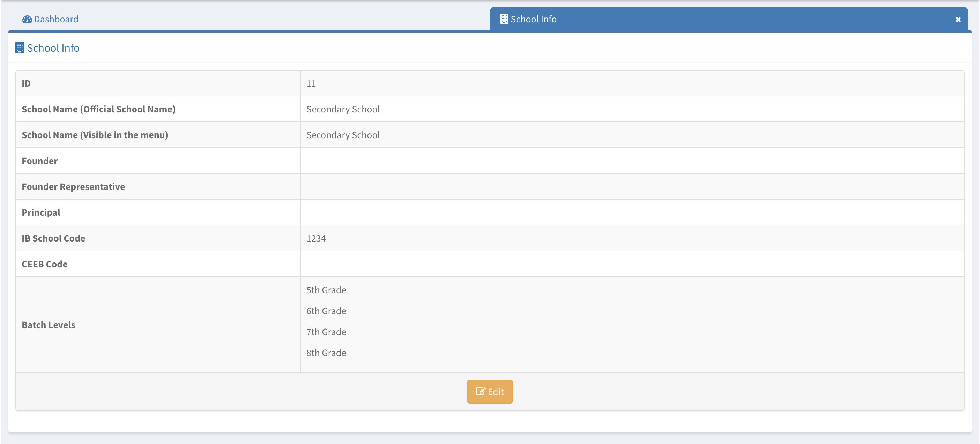Click the IB School Code value 1234

(316, 238)
